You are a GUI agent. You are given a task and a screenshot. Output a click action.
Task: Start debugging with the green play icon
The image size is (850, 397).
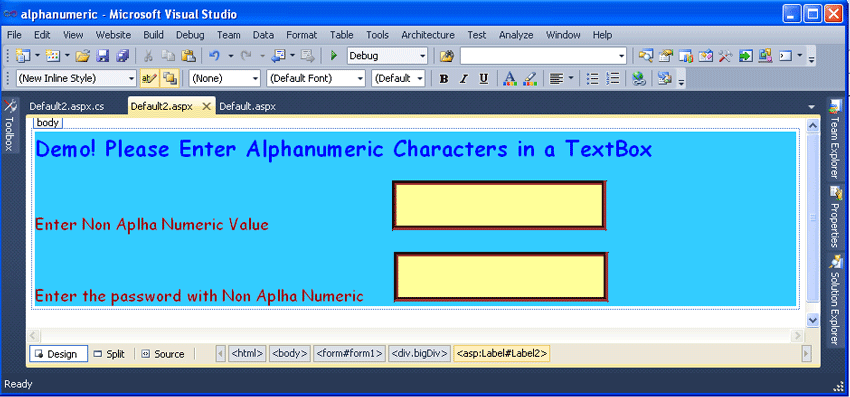(334, 55)
